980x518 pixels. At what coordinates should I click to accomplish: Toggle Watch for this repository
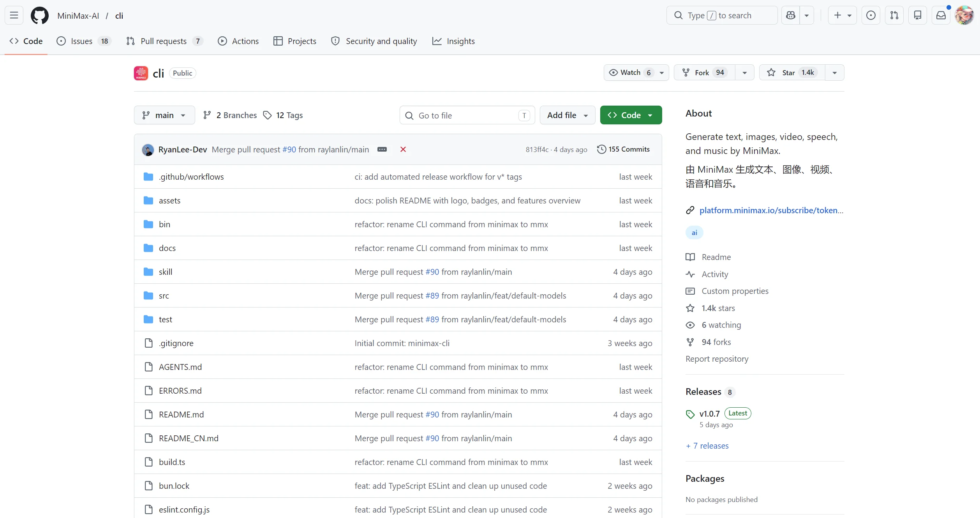[x=630, y=72]
